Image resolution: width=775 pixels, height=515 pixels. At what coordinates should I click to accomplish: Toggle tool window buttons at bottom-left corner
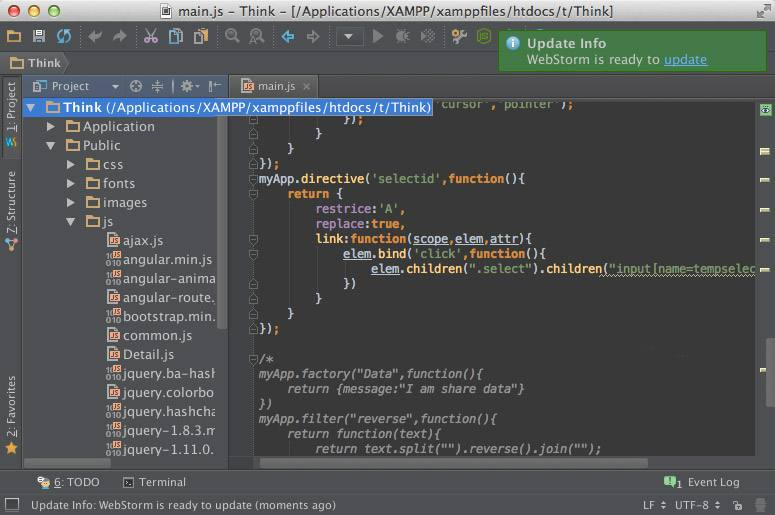(11, 505)
